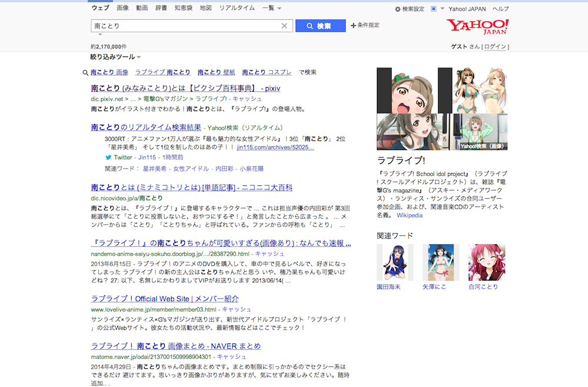Expand the 絞り込みツール filter menu
This screenshot has width=588, height=387.
click(x=115, y=57)
